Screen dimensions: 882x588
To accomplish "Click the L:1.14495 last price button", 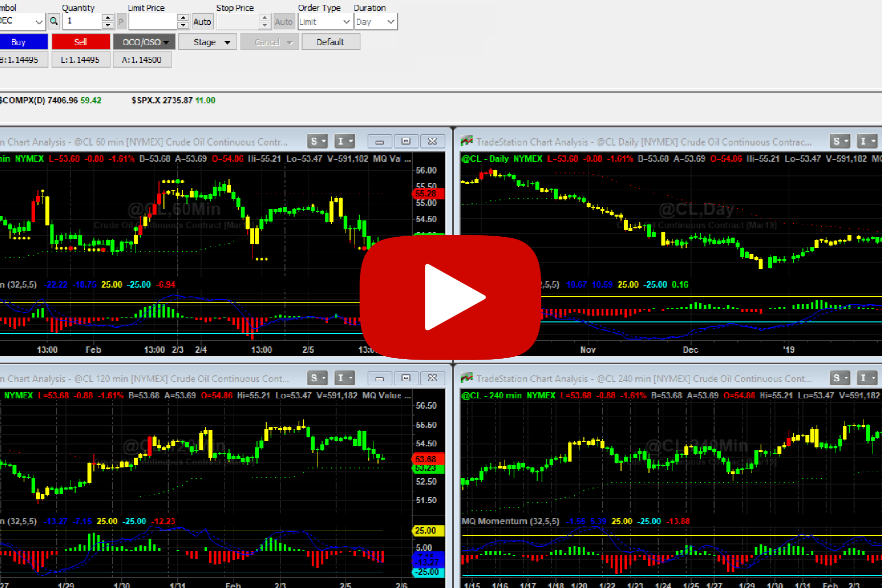I will coord(81,60).
